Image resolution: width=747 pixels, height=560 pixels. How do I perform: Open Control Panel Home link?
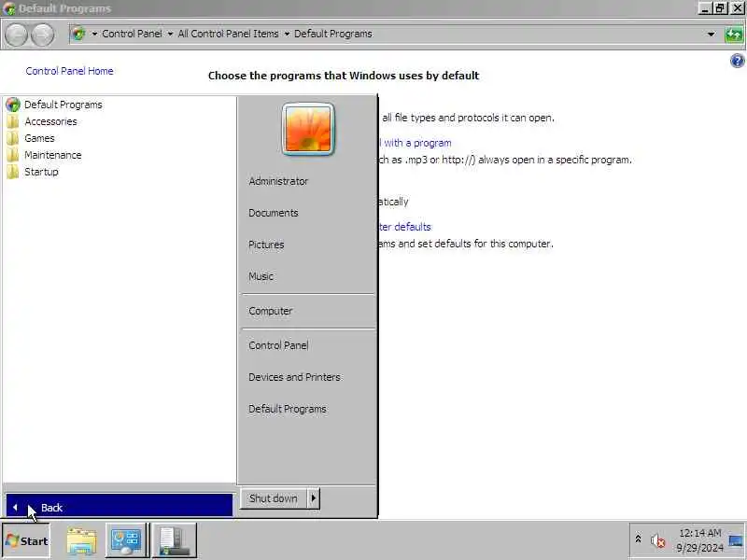pyautogui.click(x=69, y=71)
